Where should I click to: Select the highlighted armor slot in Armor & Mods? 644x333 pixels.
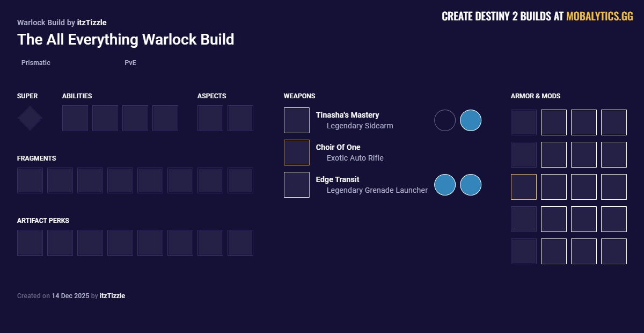[523, 187]
